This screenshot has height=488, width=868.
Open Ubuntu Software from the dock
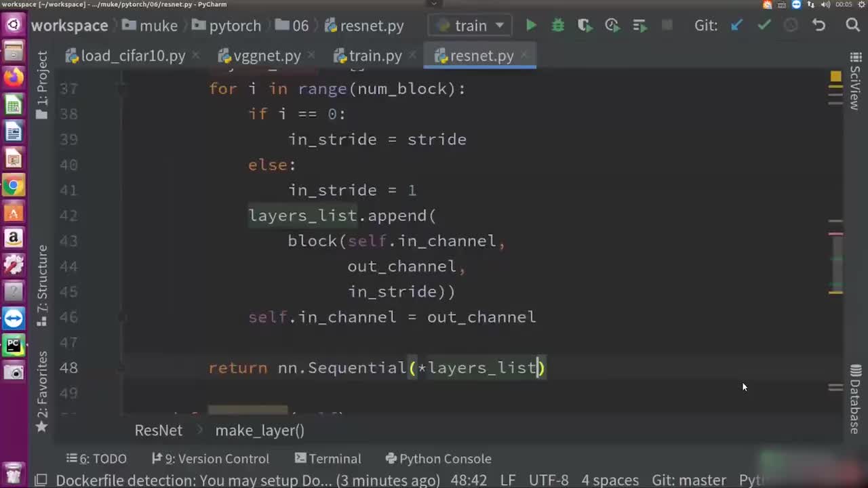pyautogui.click(x=14, y=212)
